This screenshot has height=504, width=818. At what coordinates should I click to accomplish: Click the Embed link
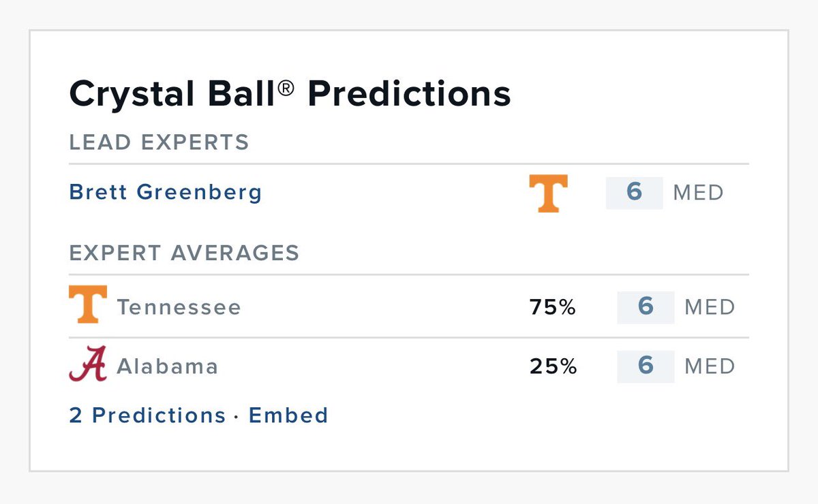point(288,415)
